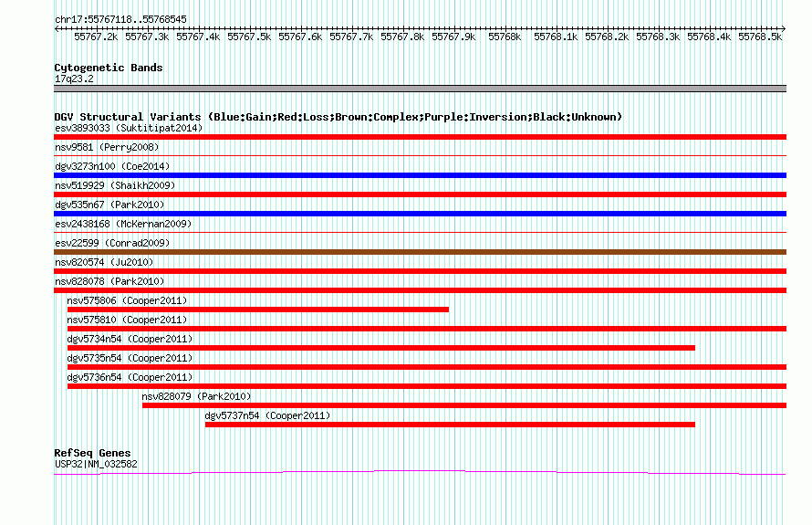The image size is (812, 525).
Task: Click the 55768.5k ruler mark
Action: [x=760, y=37]
